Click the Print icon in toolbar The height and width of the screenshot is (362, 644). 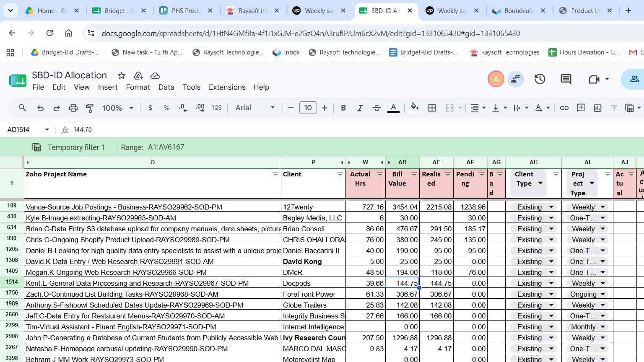tap(73, 108)
